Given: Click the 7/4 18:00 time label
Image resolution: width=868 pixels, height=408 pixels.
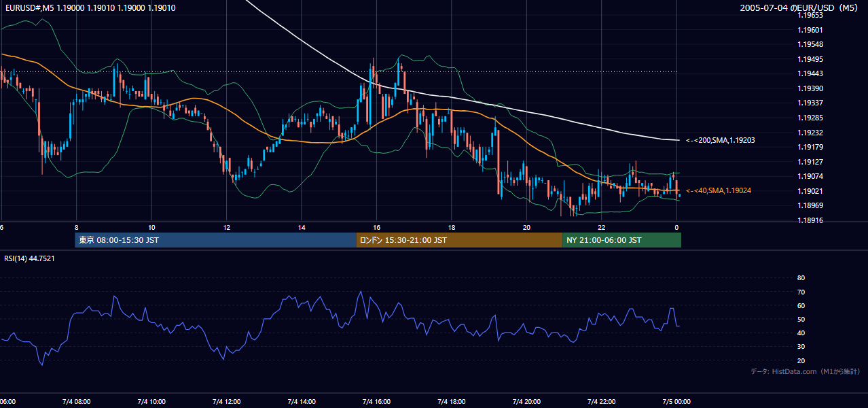Looking at the screenshot, I should click(452, 401).
